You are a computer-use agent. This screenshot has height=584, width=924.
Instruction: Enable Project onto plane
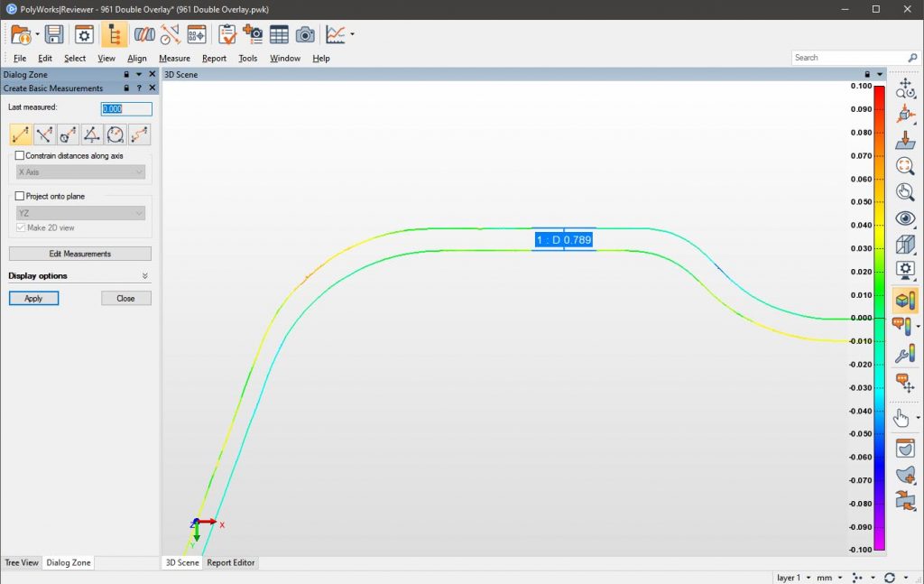click(x=19, y=197)
